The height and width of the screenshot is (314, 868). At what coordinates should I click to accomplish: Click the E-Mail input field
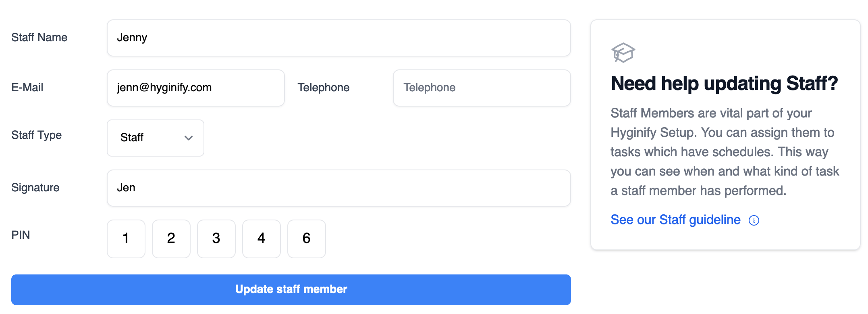195,88
